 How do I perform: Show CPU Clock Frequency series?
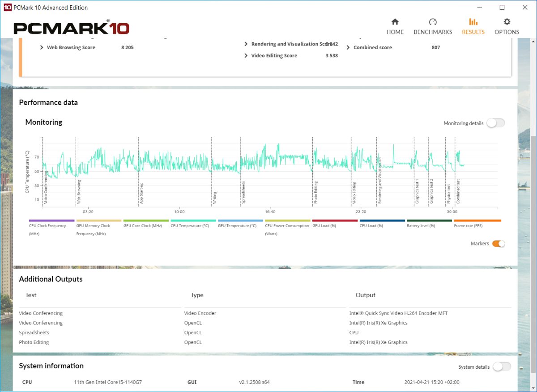[51, 221]
